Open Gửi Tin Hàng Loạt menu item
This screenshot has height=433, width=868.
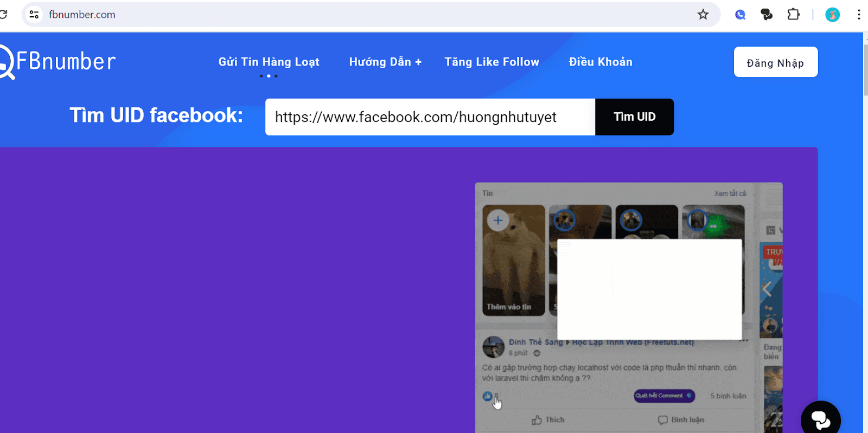point(269,62)
